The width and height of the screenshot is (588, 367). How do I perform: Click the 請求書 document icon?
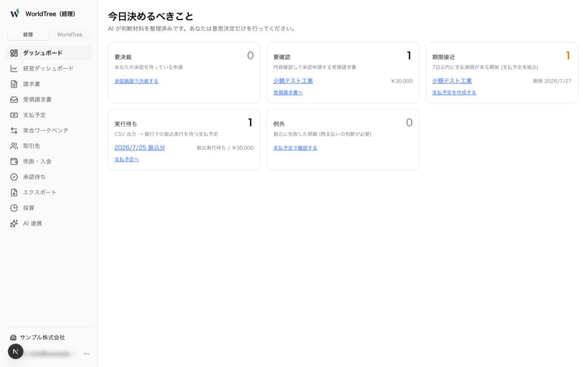point(14,84)
